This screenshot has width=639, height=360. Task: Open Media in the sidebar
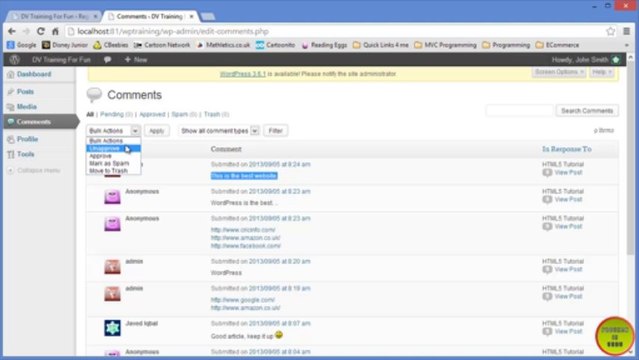[27, 107]
